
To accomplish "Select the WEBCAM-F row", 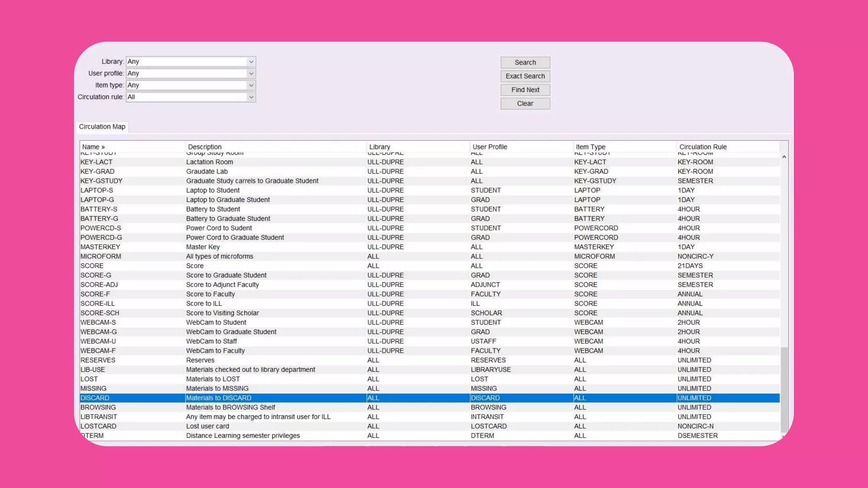I will [x=98, y=351].
